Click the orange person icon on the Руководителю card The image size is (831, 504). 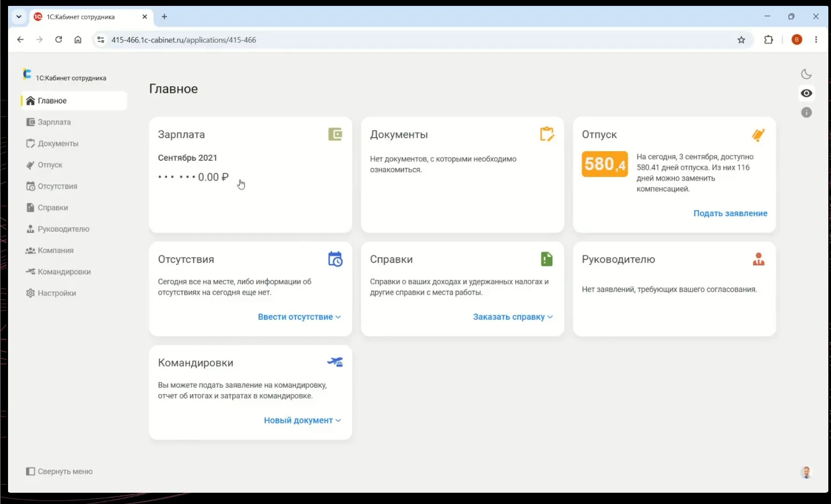759,260
